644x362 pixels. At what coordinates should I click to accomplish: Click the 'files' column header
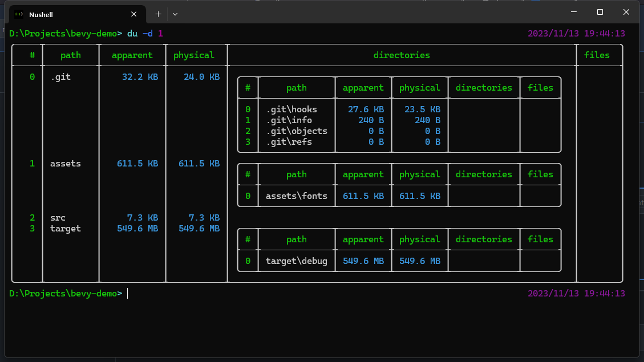pos(597,55)
